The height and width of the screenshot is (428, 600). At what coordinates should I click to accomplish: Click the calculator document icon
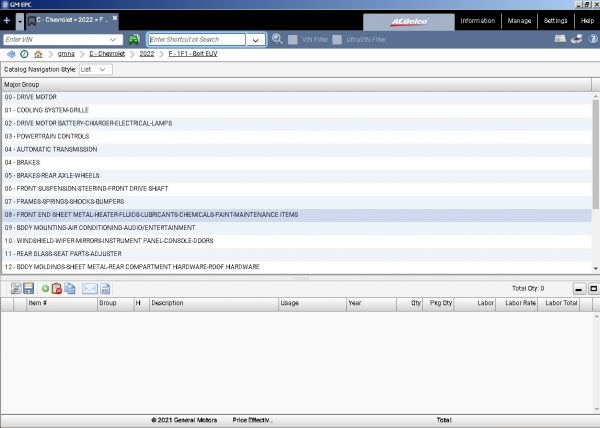[106, 289]
